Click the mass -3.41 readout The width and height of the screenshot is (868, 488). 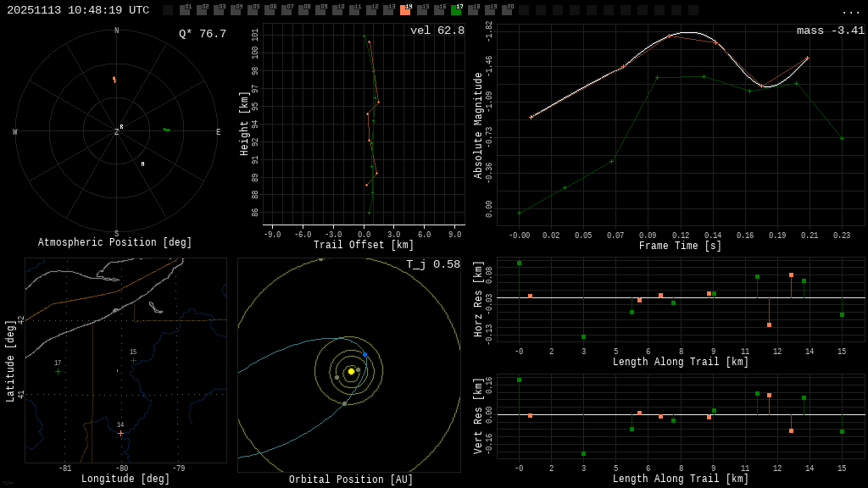(831, 30)
